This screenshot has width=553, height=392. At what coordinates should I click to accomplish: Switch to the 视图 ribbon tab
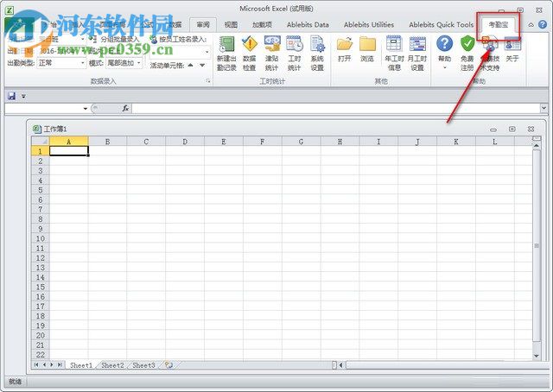tap(231, 25)
